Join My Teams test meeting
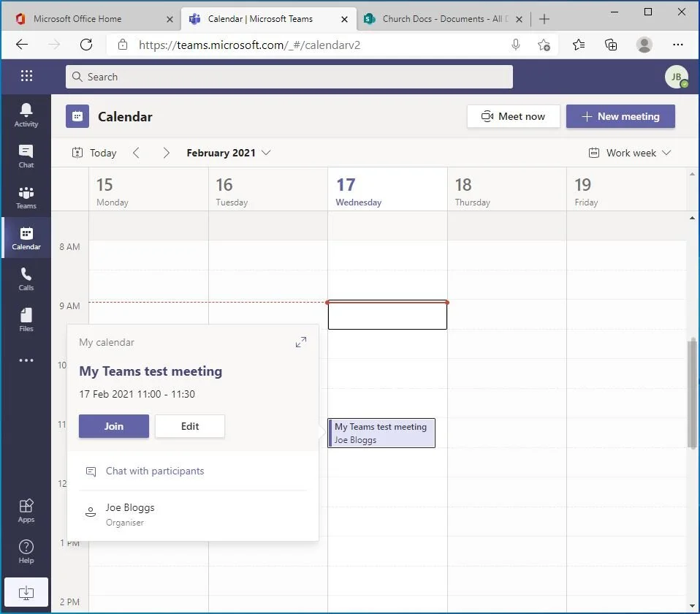Viewport: 700px width, 614px height. tap(114, 426)
